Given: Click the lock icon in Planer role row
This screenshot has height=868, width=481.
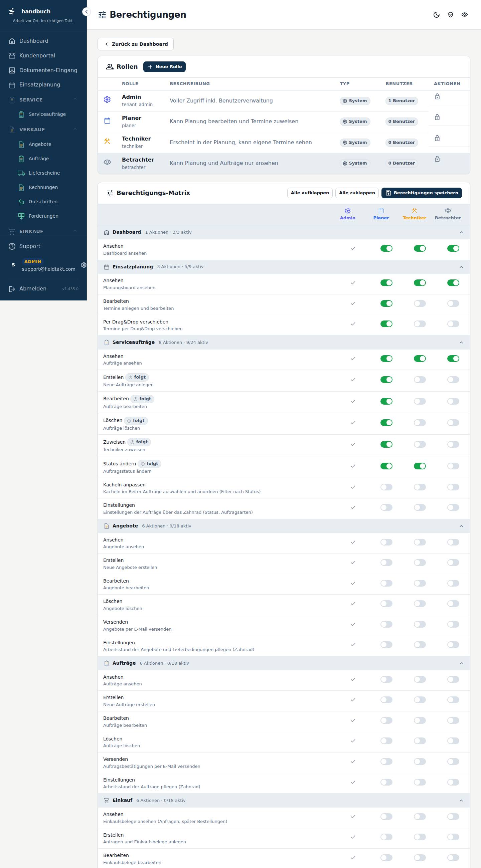Looking at the screenshot, I should [437, 117].
